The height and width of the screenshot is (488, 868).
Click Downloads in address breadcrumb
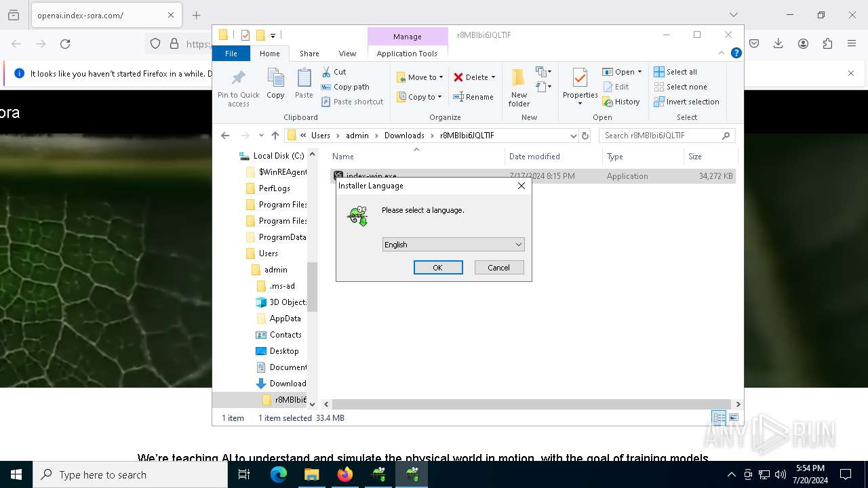click(404, 136)
